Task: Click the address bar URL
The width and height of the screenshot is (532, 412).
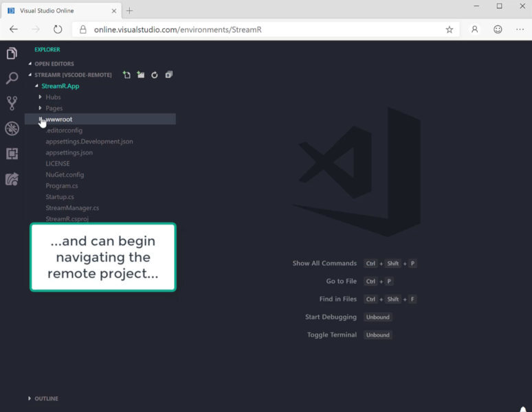Action: click(178, 30)
